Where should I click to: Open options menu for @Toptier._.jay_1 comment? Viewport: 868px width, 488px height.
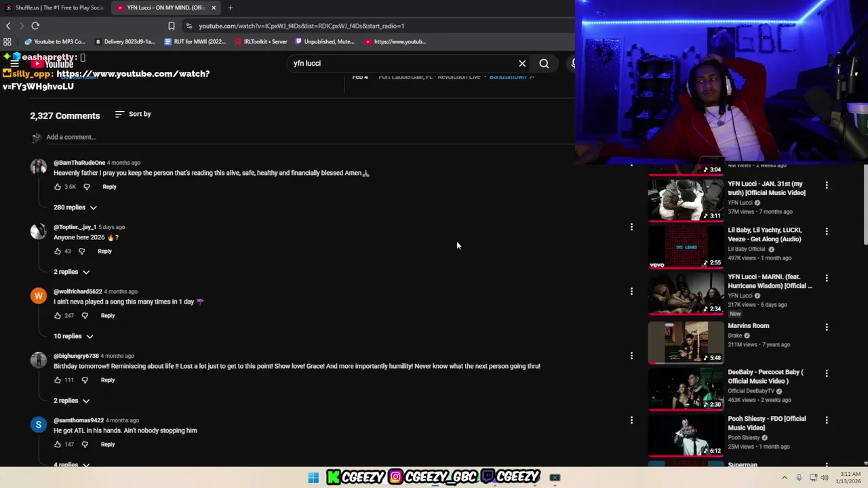click(631, 227)
